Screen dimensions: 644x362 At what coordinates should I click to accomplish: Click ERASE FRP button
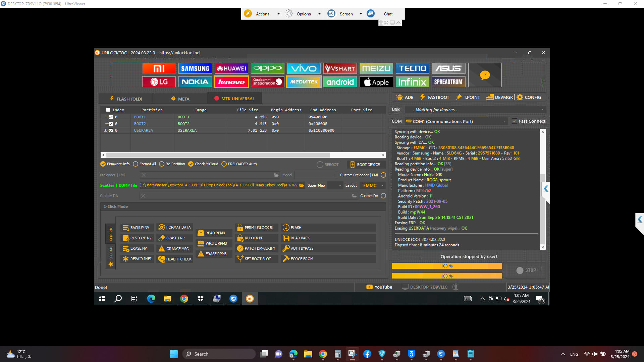[x=175, y=238]
